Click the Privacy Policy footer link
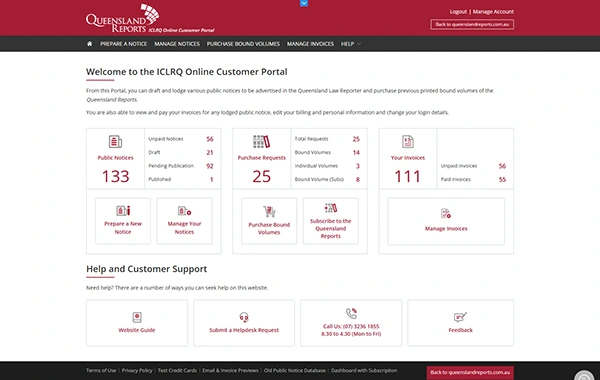The height and width of the screenshot is (380, 600). pyautogui.click(x=137, y=370)
